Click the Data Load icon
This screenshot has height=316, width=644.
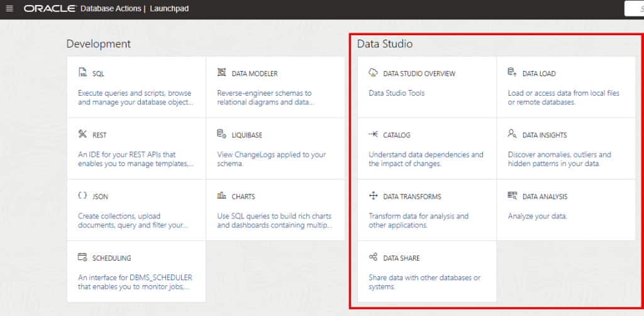click(512, 73)
